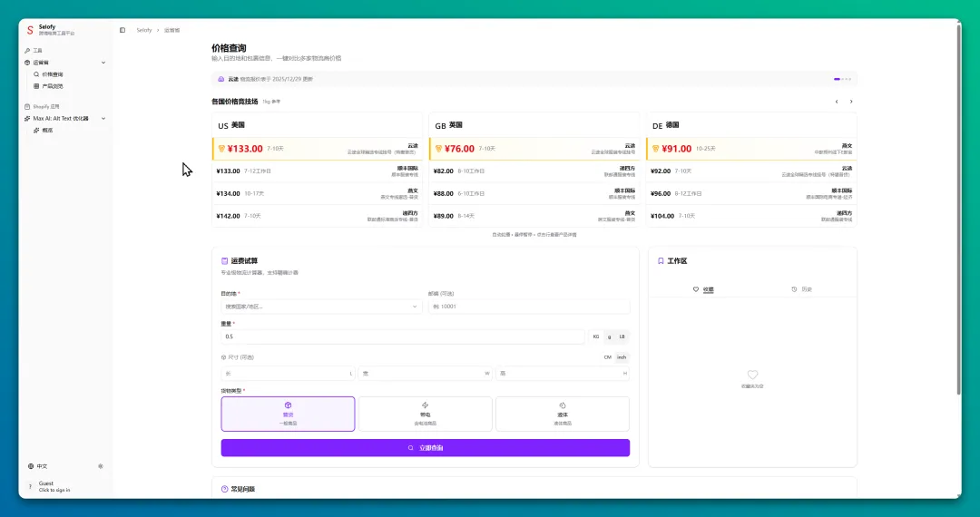Choose 液体 cargo type option
This screenshot has width=980, height=517.
(562, 414)
